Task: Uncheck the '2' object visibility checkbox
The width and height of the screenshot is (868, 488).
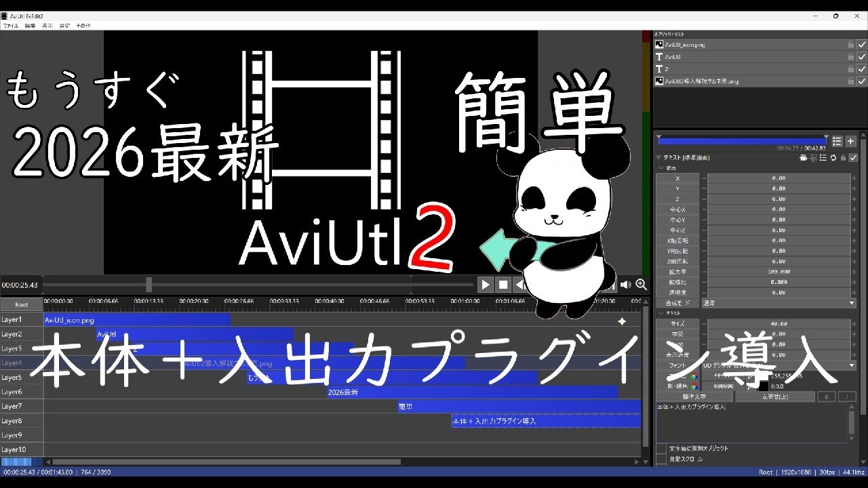Action: 861,68
